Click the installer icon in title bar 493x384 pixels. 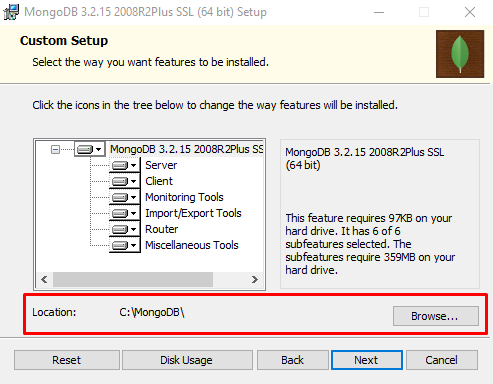coord(11,12)
